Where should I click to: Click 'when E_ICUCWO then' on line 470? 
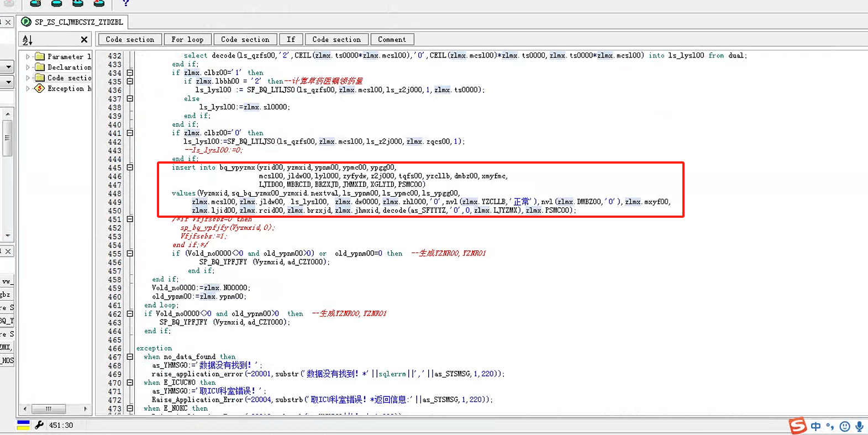click(x=180, y=382)
